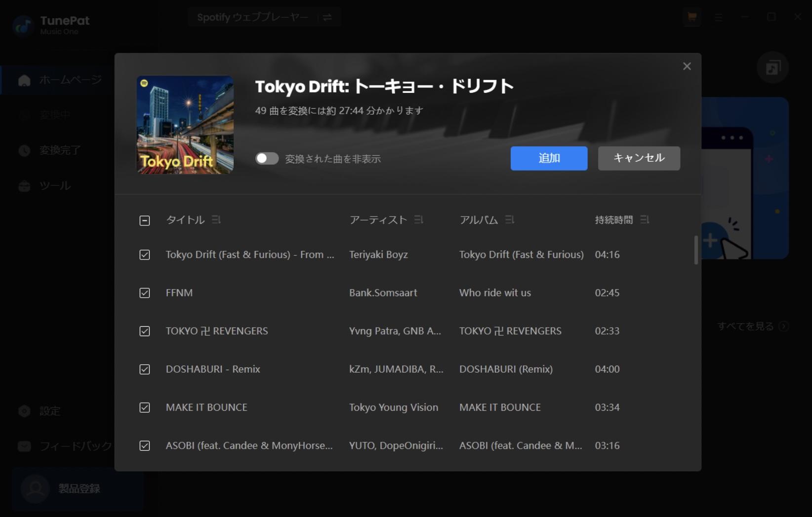Select album DOSHABURI (Remix) text
Image resolution: width=812 pixels, height=517 pixels.
[506, 369]
